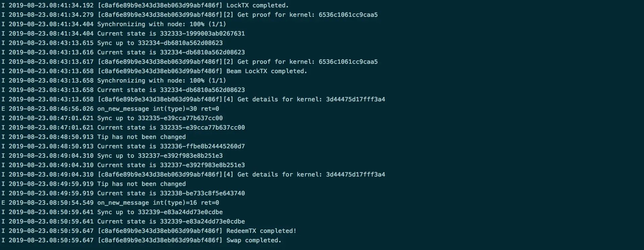Click state hash 332338-be733c8f5e643740
644x250 pixels.
coord(202,193)
